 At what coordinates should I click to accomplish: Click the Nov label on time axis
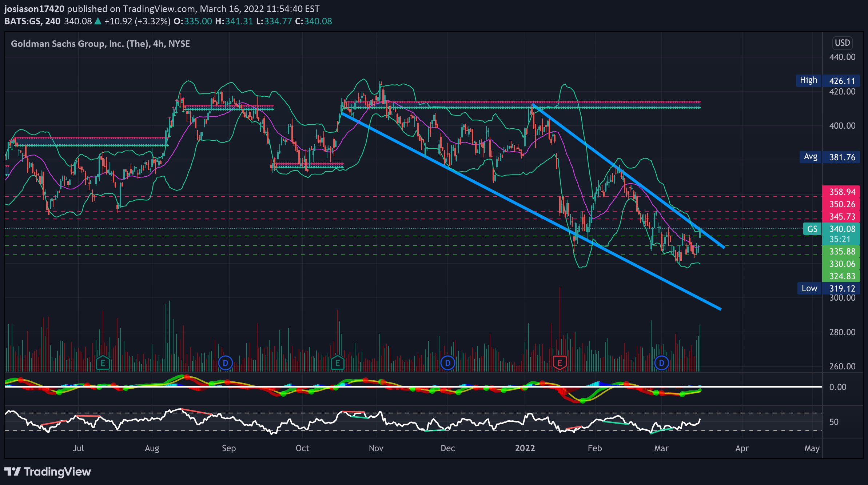376,448
